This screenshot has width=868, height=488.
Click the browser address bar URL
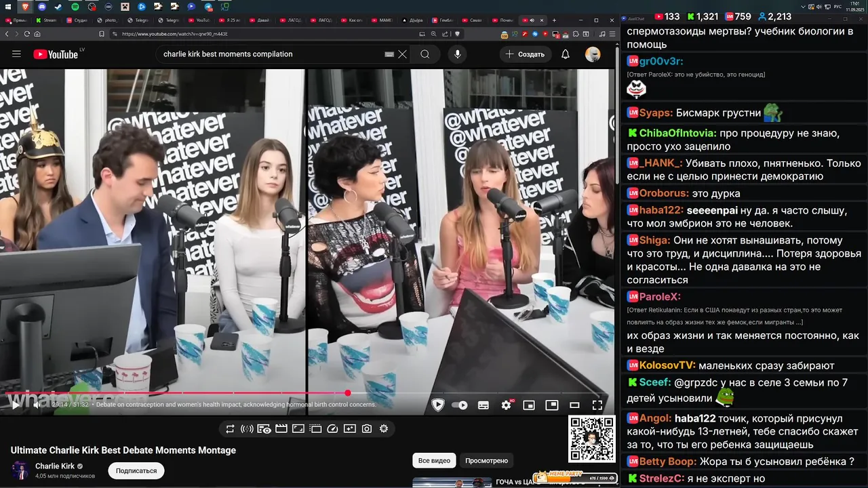click(175, 34)
